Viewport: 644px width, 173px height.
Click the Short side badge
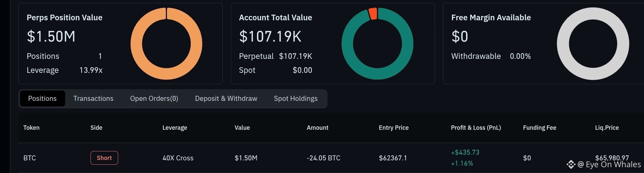click(x=104, y=158)
